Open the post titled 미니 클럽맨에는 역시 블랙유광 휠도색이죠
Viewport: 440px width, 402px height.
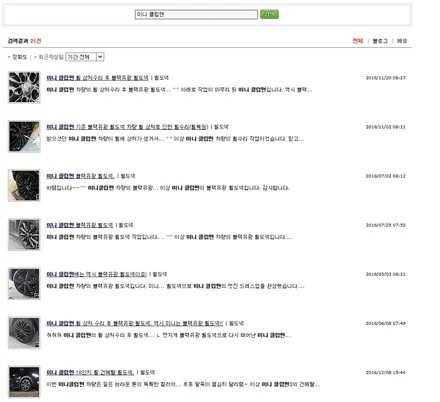coord(97,274)
